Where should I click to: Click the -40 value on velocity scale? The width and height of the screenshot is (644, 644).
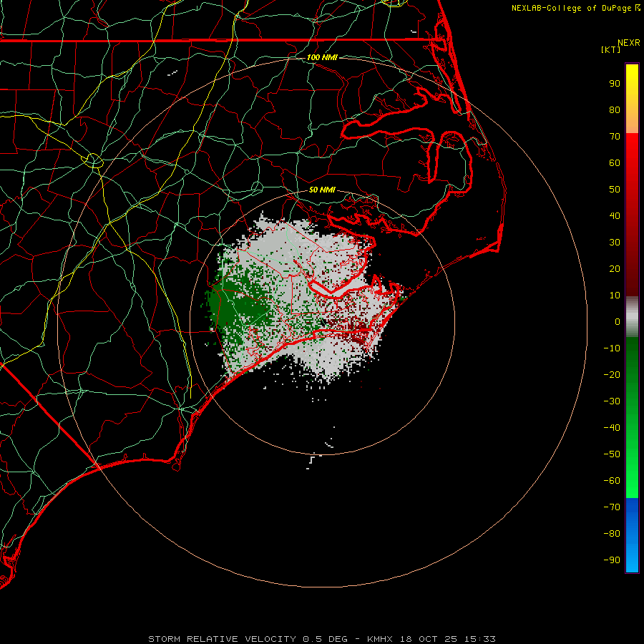pyautogui.click(x=612, y=428)
